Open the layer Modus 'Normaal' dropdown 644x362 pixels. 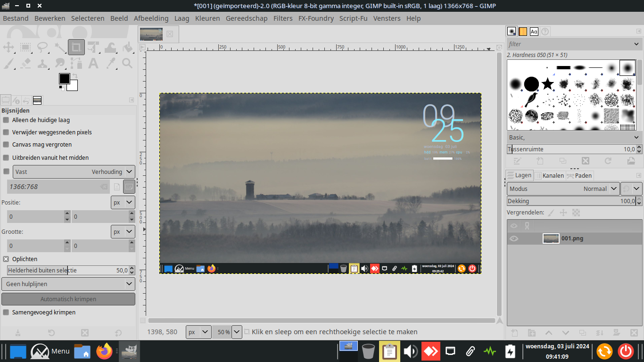(563, 189)
